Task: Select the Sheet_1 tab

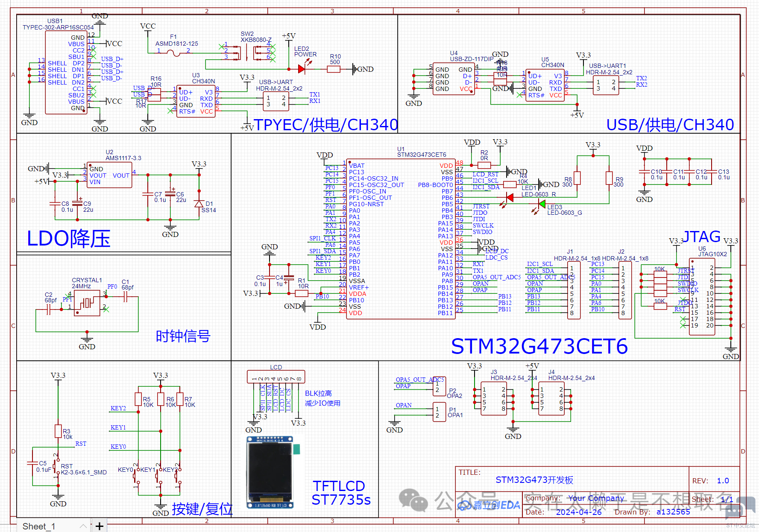Action: tap(39, 526)
